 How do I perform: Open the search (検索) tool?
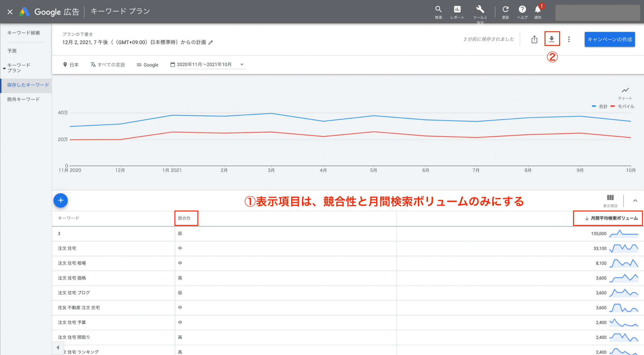pos(438,12)
